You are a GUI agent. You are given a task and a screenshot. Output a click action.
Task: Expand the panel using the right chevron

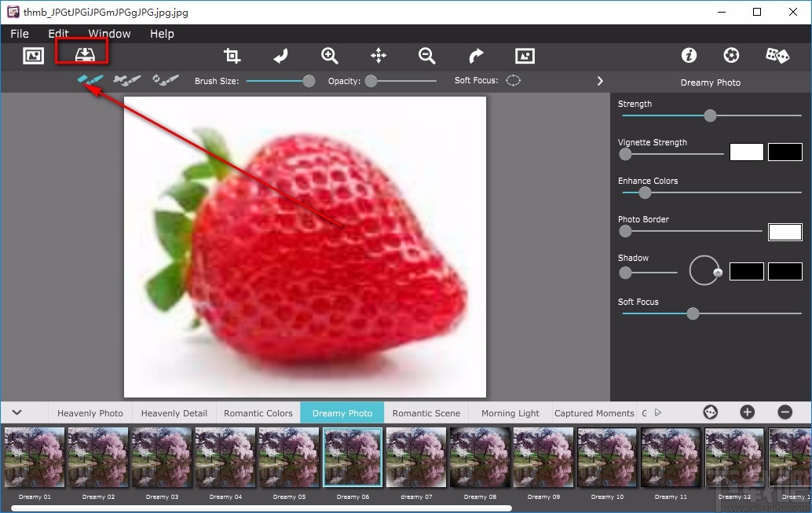[x=600, y=81]
